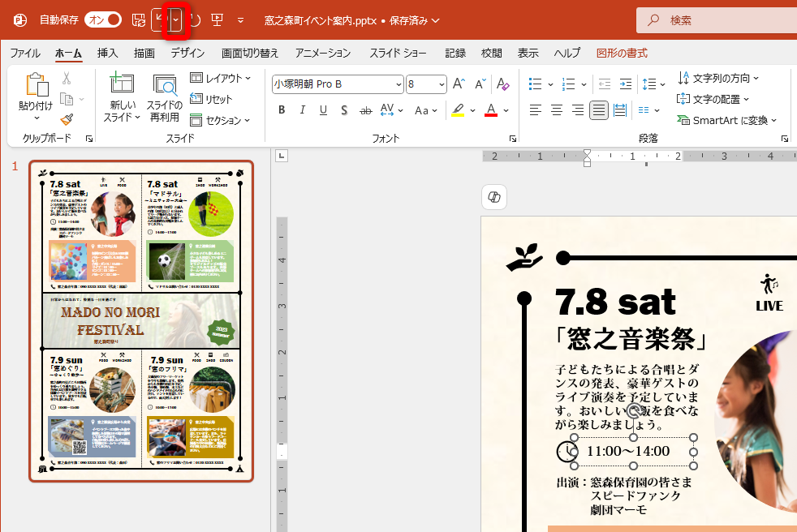Align text left
The height and width of the screenshot is (532, 797).
pos(535,109)
